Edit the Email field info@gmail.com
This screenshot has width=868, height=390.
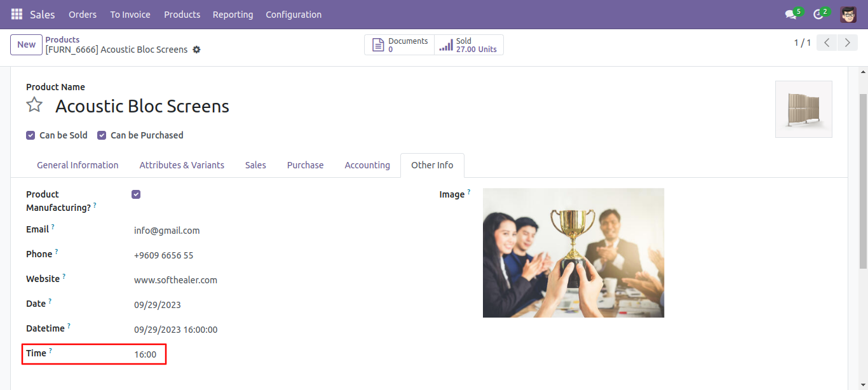(x=166, y=231)
